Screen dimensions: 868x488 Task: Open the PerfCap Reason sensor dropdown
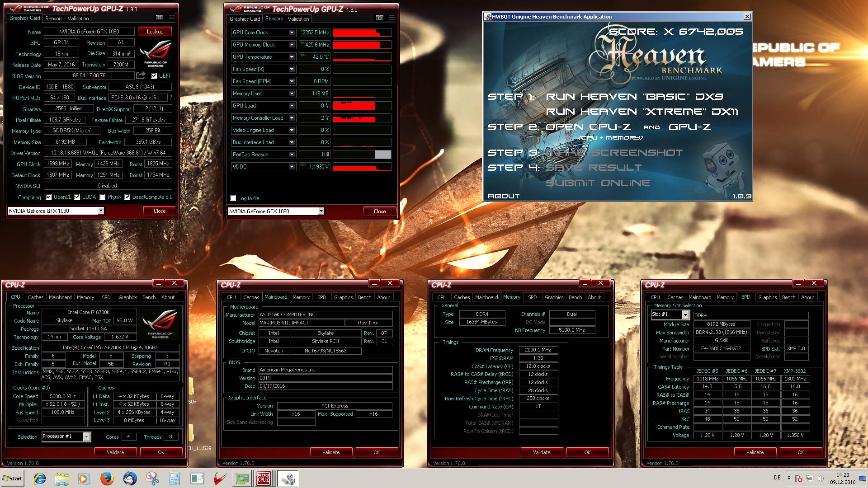(x=292, y=155)
